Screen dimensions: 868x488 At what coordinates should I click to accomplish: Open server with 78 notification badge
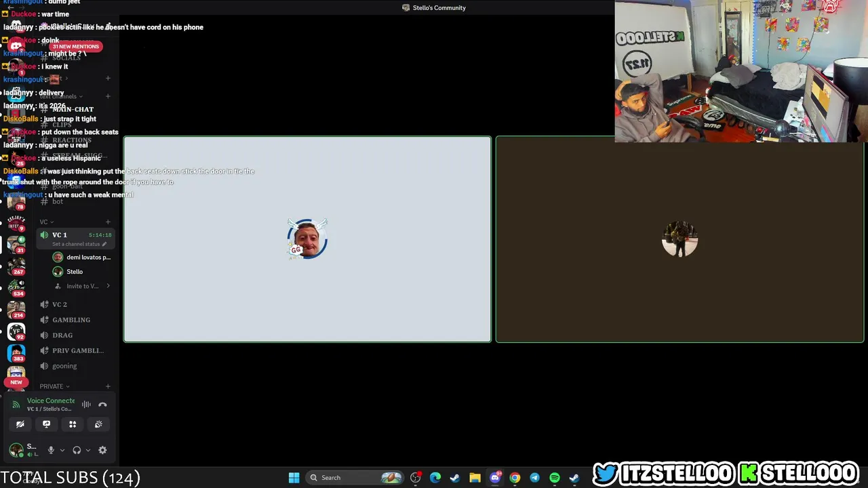tap(16, 202)
